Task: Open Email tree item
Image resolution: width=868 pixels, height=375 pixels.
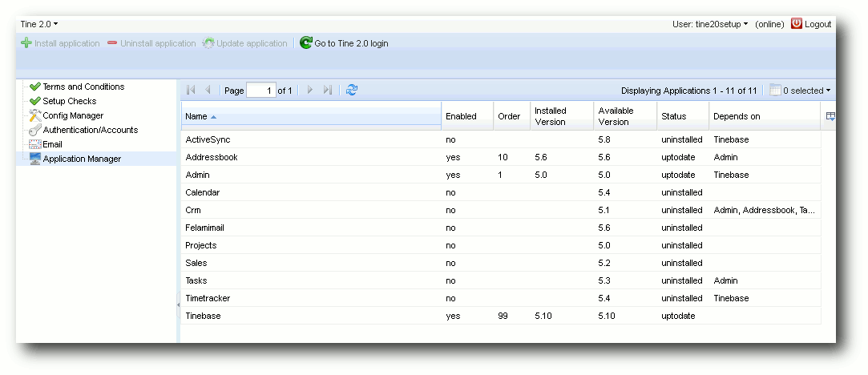Action: tap(53, 144)
